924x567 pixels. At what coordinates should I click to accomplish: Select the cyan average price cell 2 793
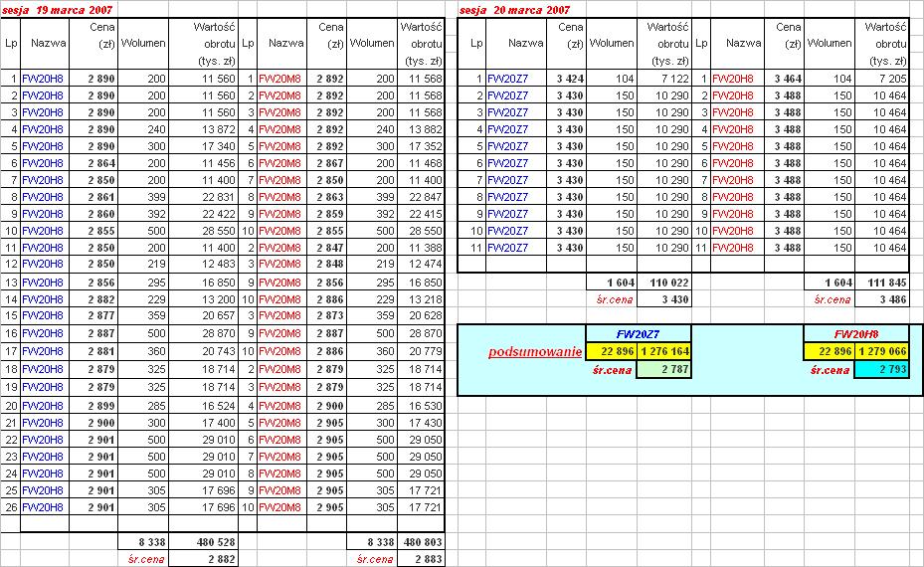(881, 370)
